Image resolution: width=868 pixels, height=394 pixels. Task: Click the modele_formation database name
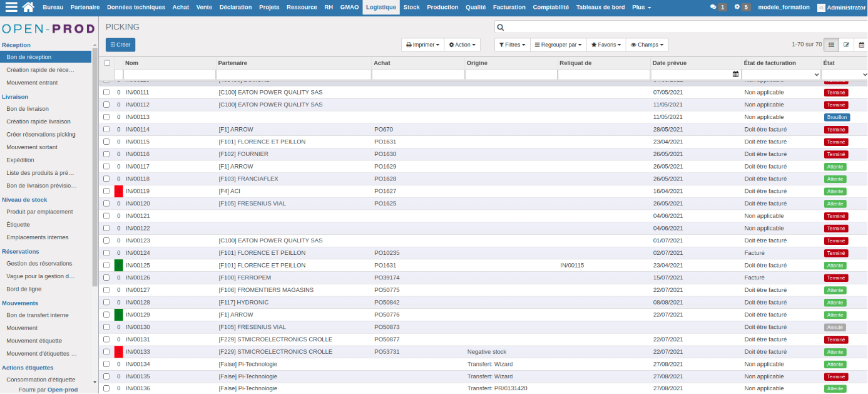click(784, 7)
